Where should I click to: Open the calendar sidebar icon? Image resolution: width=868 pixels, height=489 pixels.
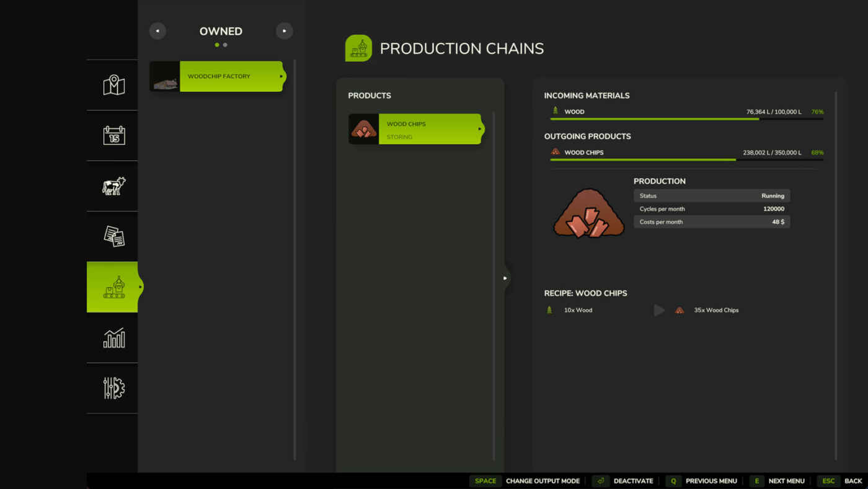tap(113, 135)
